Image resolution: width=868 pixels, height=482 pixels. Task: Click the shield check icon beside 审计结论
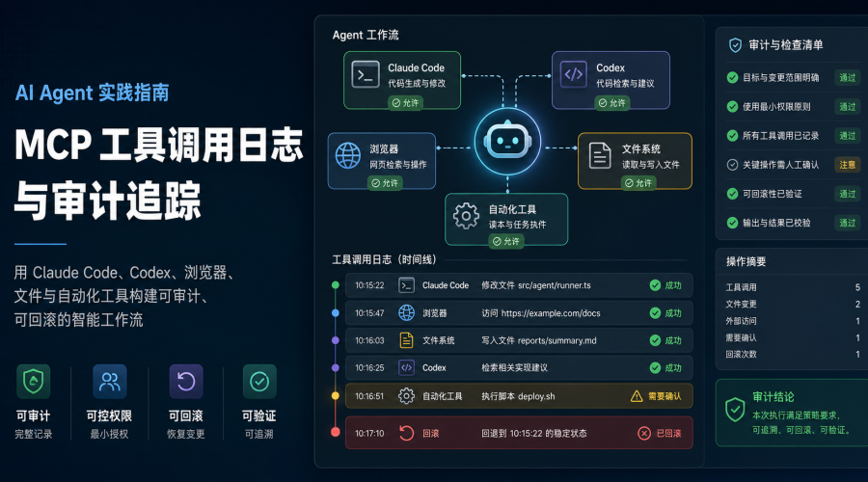click(x=735, y=410)
